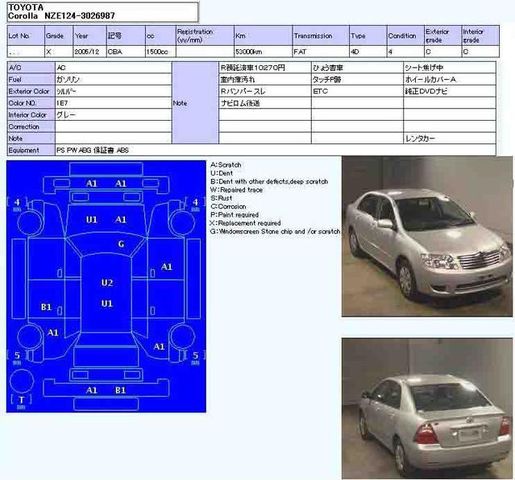Click the Exterior Color row label
Screen dimensions: 515x480
[x=31, y=91]
